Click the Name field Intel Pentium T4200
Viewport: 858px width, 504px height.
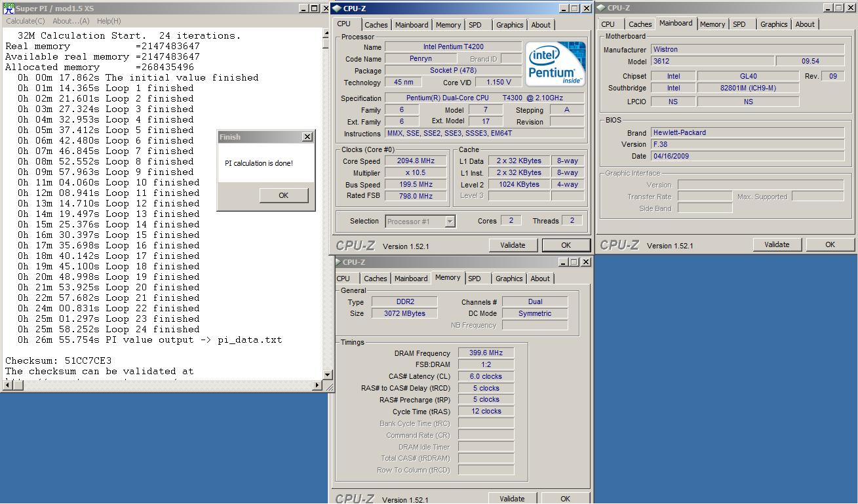[x=454, y=47]
